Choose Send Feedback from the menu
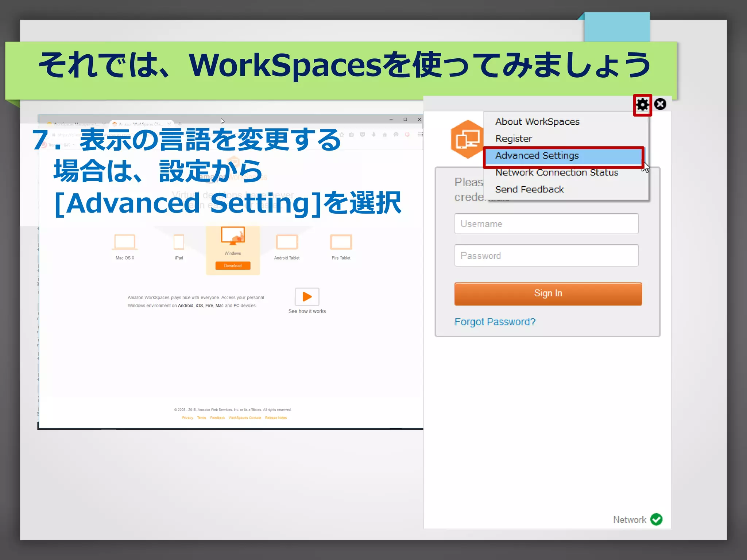Screen dimensions: 747x560 (x=530, y=189)
